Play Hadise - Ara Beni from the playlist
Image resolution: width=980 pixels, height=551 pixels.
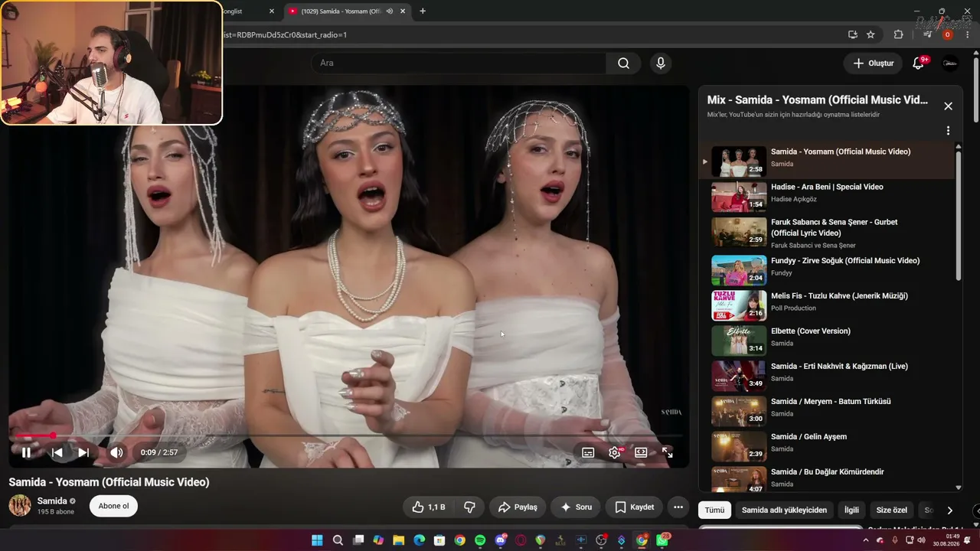(828, 197)
